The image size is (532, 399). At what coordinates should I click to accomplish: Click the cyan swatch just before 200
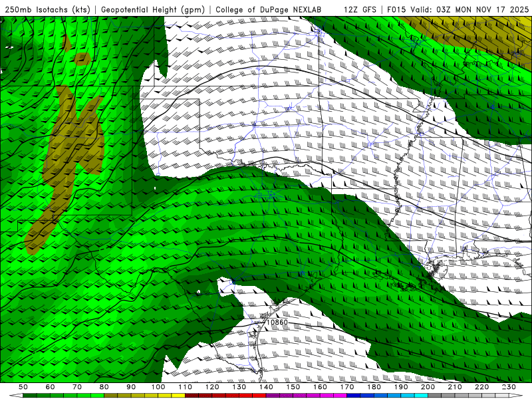click(x=421, y=395)
